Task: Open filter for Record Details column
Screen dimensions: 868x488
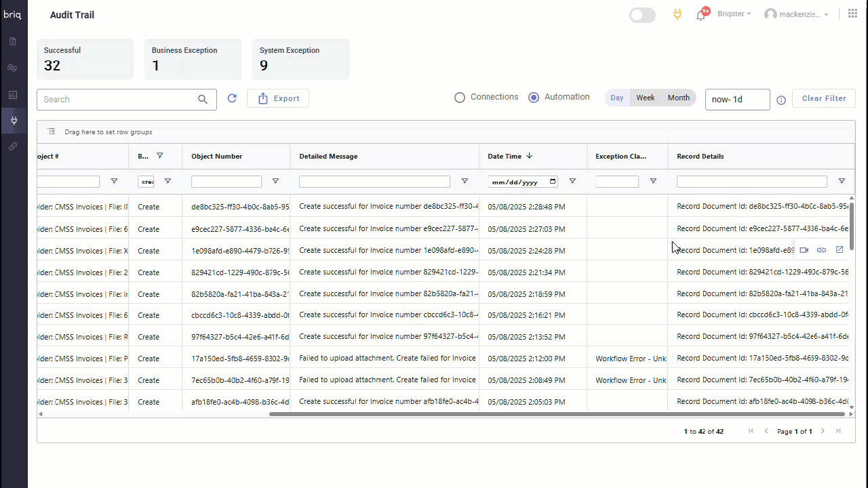Action: [842, 182]
